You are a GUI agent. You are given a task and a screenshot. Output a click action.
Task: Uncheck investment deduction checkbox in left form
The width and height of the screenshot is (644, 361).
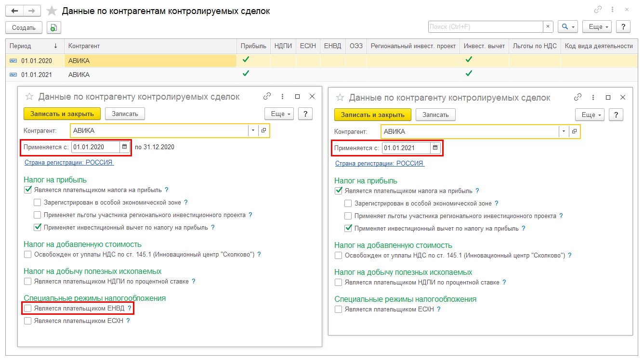coord(38,227)
